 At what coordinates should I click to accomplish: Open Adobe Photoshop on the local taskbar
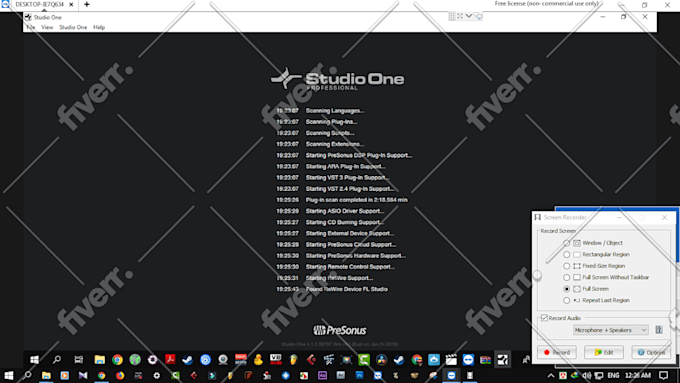coord(359,375)
